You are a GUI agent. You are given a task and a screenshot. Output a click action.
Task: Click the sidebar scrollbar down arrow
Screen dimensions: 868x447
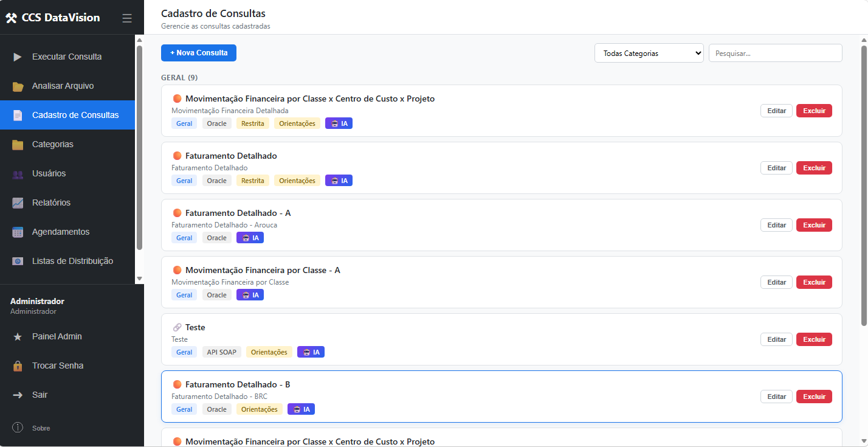point(139,279)
